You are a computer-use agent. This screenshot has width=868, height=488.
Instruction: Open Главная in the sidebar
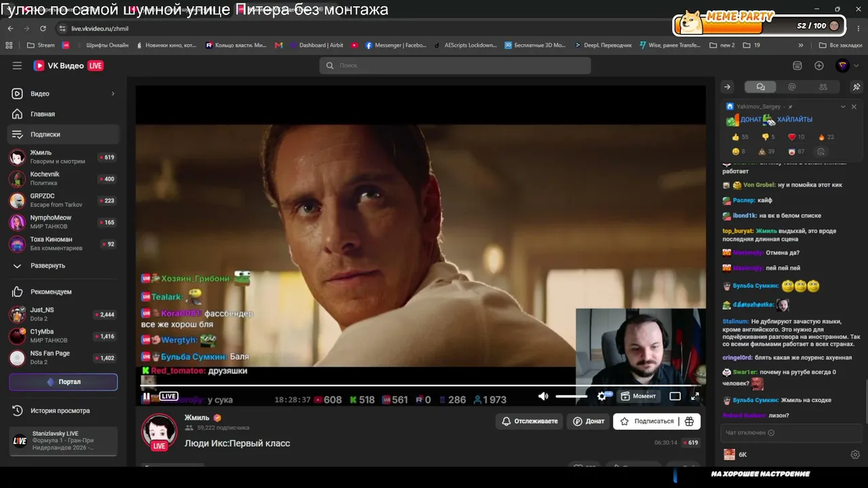(64, 114)
